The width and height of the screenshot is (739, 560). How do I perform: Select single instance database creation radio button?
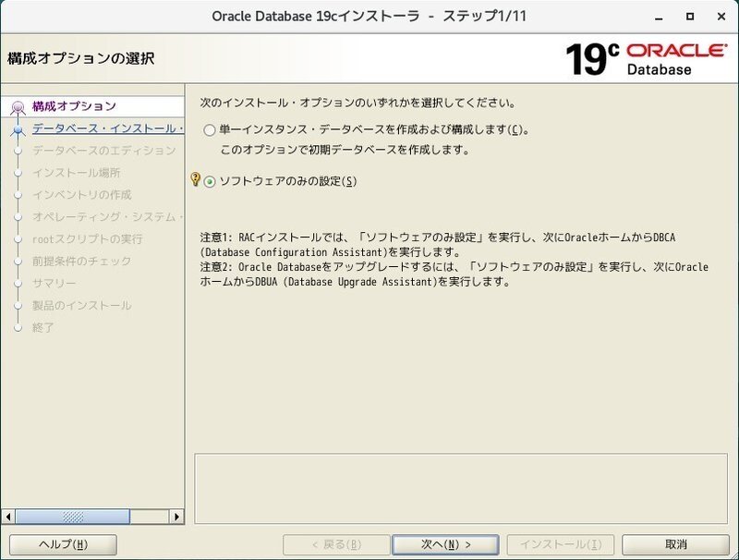pyautogui.click(x=210, y=130)
